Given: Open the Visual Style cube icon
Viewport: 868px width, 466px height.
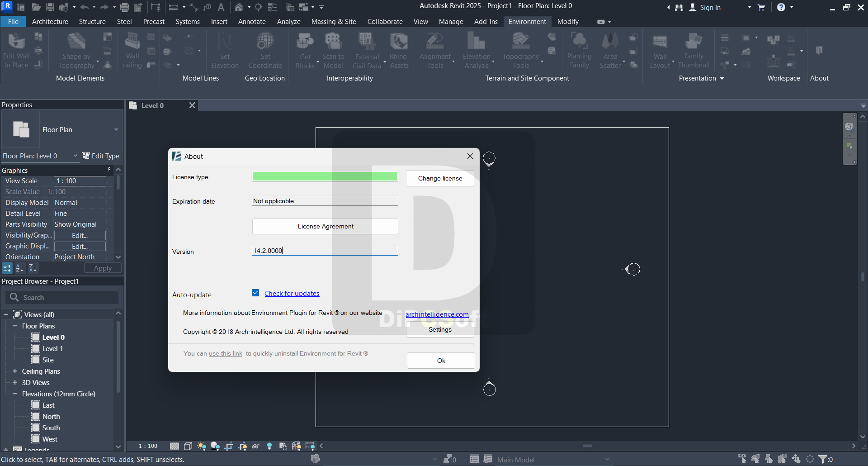Looking at the screenshot, I should (188, 446).
